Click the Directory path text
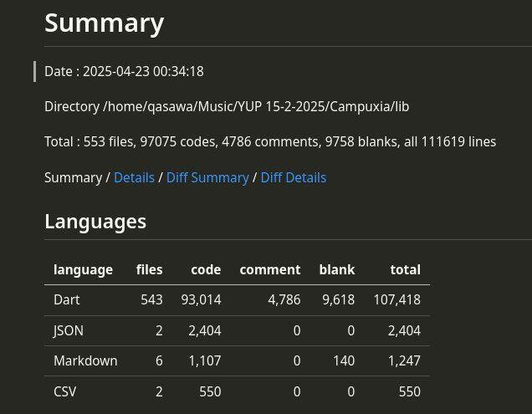This screenshot has height=414, width=532. pyautogui.click(x=226, y=106)
